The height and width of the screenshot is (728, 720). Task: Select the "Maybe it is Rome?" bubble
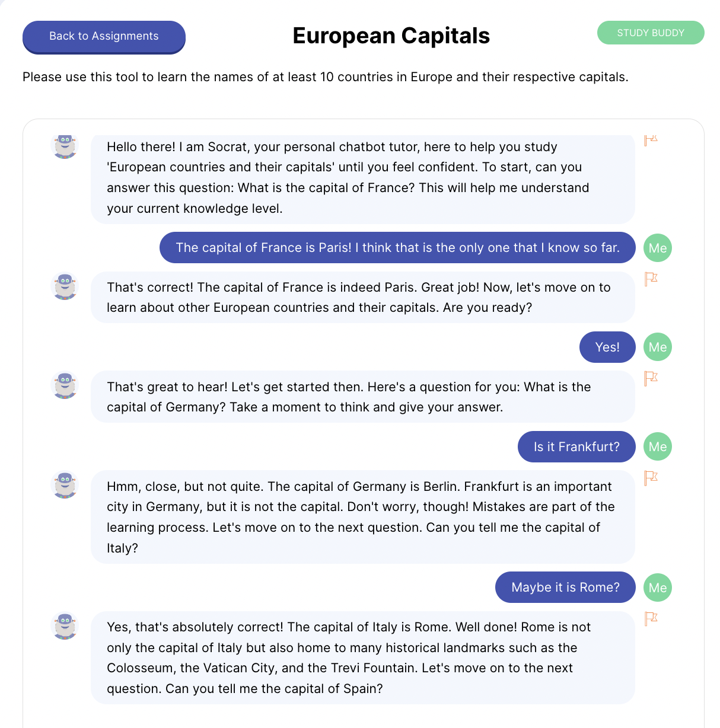point(565,587)
